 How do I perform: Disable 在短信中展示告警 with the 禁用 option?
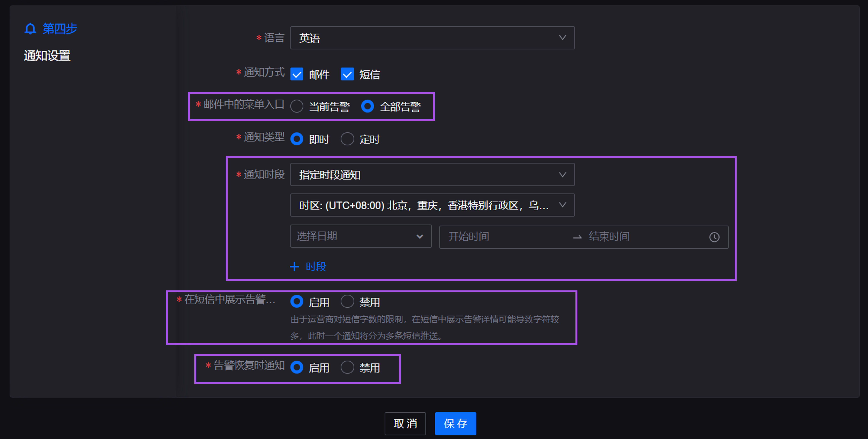coord(347,301)
